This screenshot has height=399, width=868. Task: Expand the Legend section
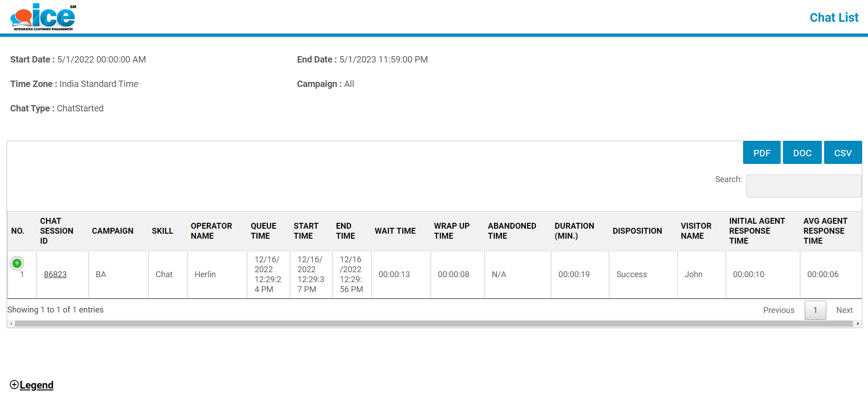pyautogui.click(x=32, y=385)
